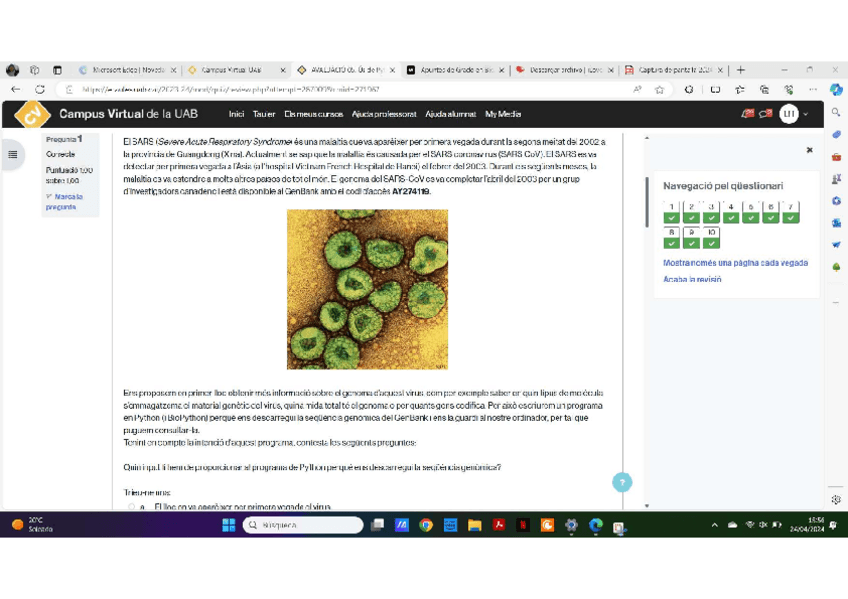Open the sidebar shopping tag icon
The height and width of the screenshot is (599, 848).
click(x=836, y=134)
